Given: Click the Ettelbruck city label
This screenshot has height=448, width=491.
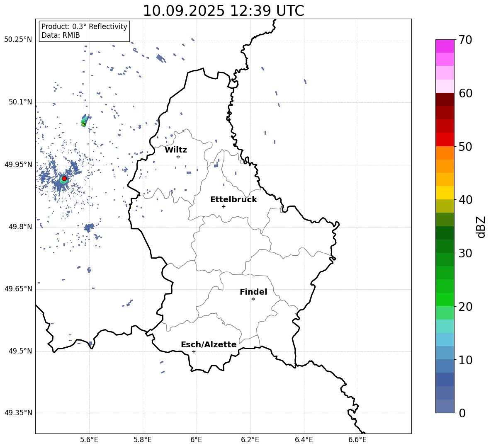Looking at the screenshot, I should coord(233,200).
